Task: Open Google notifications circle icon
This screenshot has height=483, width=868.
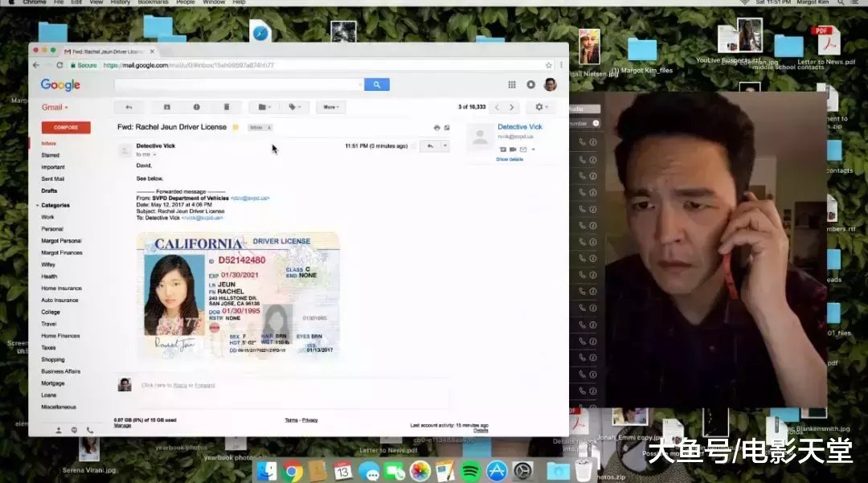Action: 531,84
